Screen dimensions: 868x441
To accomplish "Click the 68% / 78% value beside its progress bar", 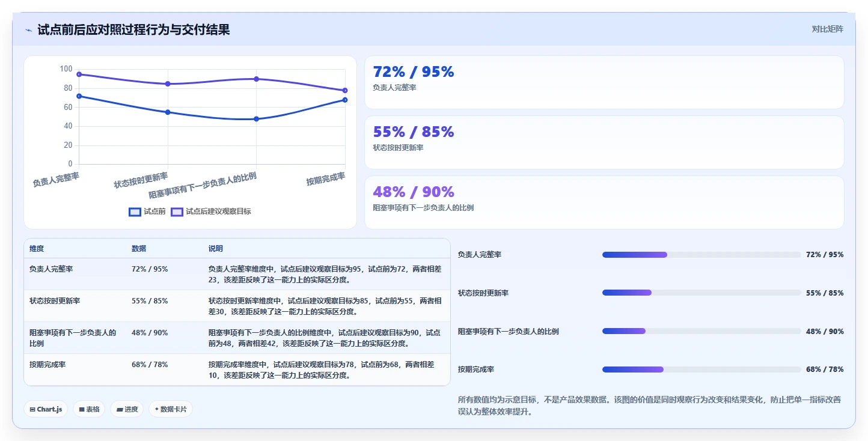I will click(825, 370).
